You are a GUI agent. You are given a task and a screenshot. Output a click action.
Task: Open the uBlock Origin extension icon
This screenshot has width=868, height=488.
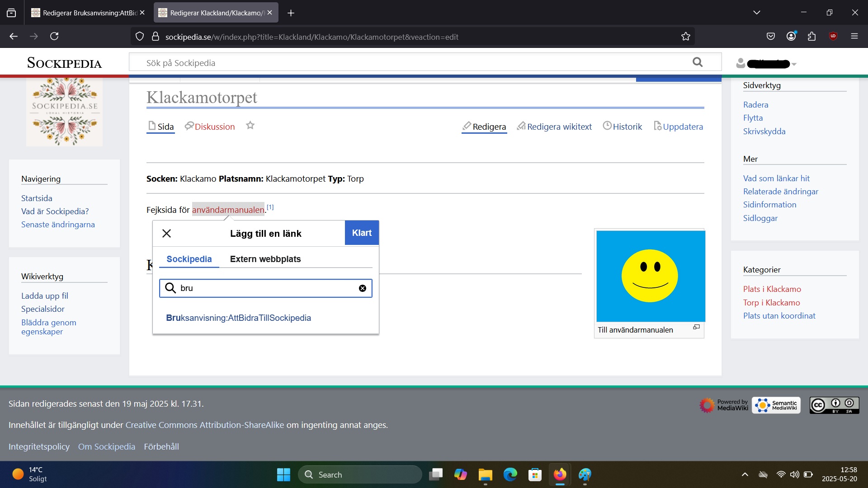833,36
